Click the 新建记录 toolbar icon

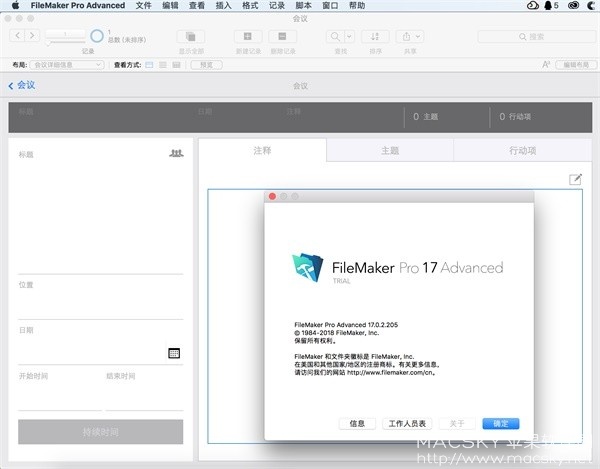click(248, 37)
